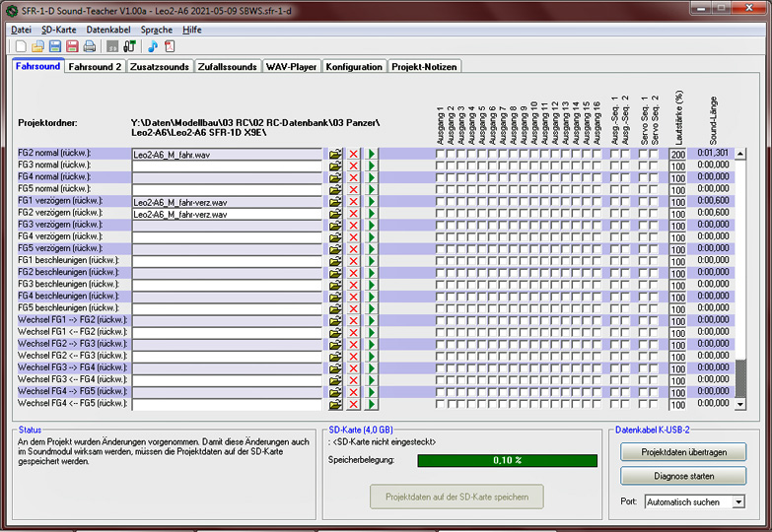Click the printer icon in toolbar
772x532 pixels.
[x=90, y=46]
